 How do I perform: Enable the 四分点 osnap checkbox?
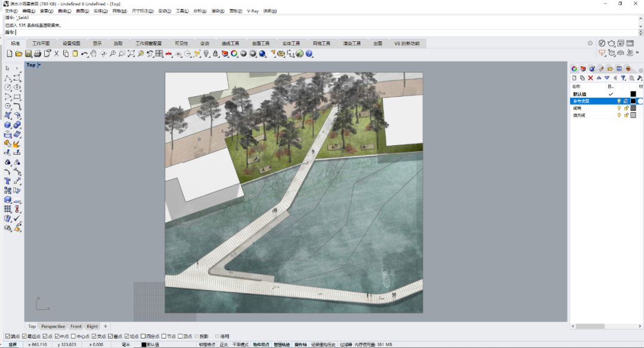pyautogui.click(x=143, y=337)
